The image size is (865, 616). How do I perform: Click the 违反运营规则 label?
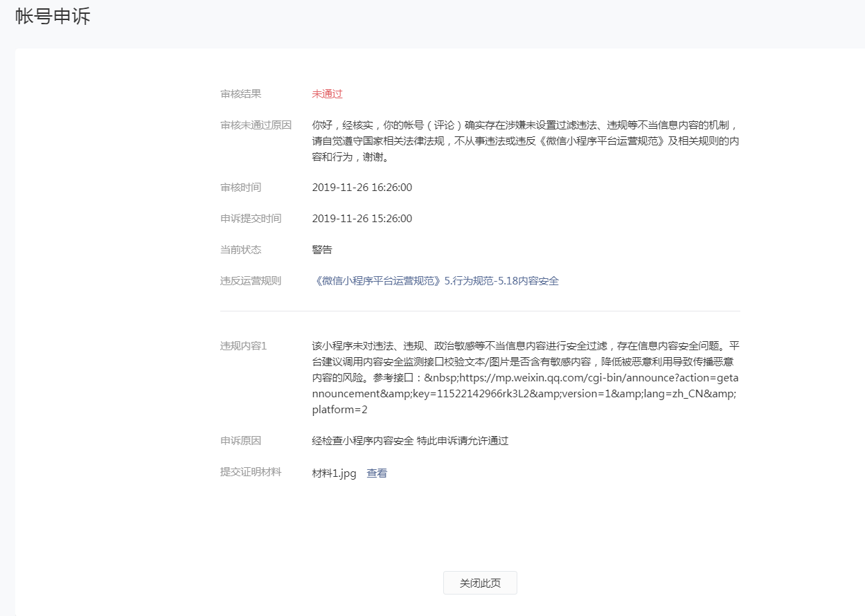point(251,281)
